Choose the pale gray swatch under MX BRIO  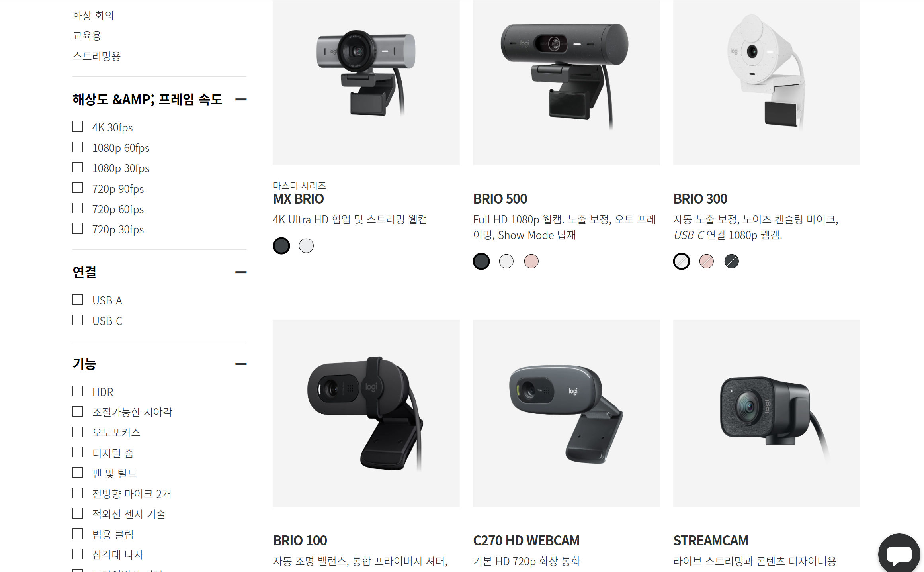pyautogui.click(x=306, y=246)
